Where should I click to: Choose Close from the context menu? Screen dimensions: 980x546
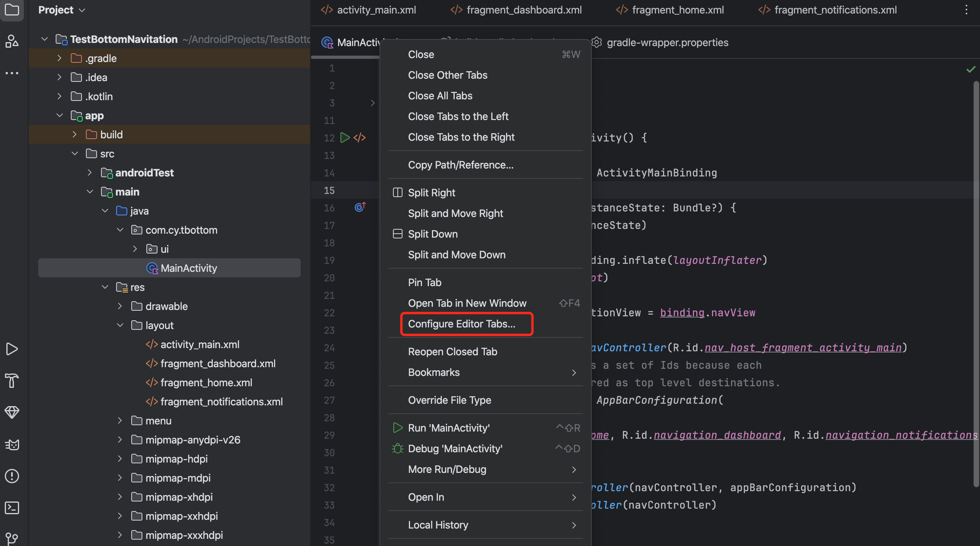tap(486, 54)
